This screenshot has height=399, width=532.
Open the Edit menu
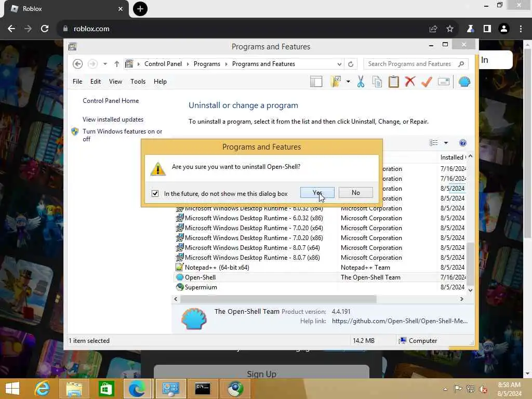[96, 82]
